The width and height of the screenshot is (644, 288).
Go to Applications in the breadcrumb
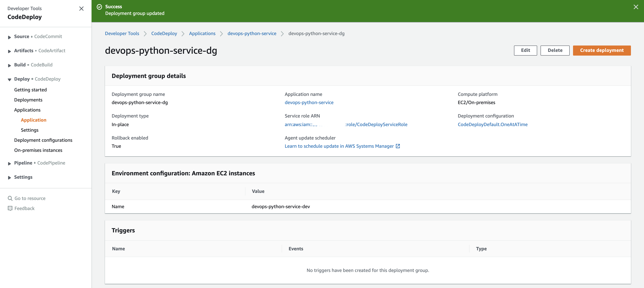click(202, 33)
